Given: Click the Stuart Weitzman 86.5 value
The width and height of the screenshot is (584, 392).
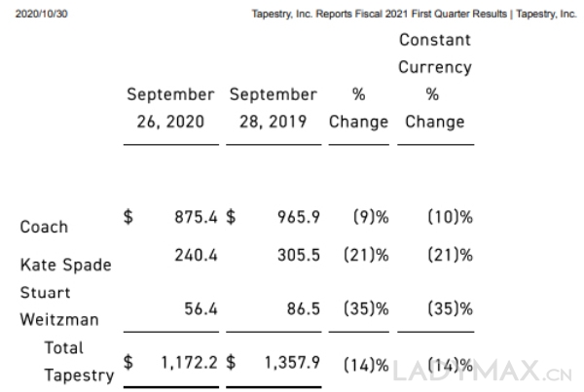Looking at the screenshot, I should click(x=304, y=308).
